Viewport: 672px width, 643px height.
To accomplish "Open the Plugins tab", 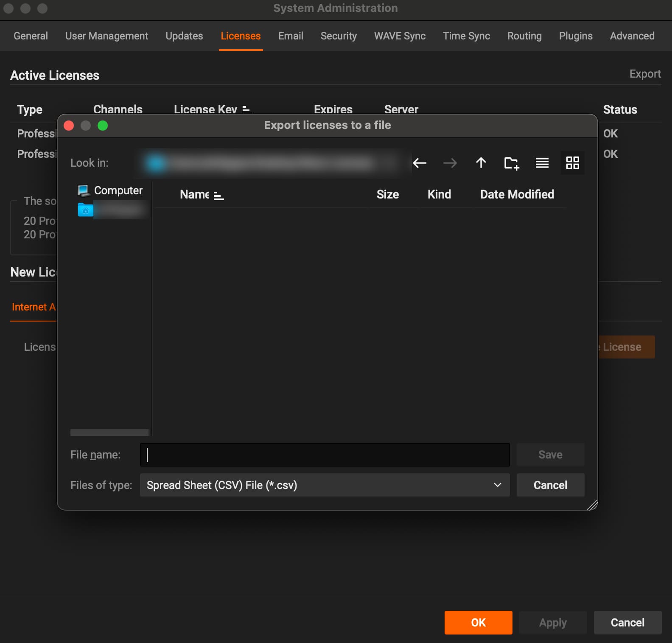I will point(576,36).
